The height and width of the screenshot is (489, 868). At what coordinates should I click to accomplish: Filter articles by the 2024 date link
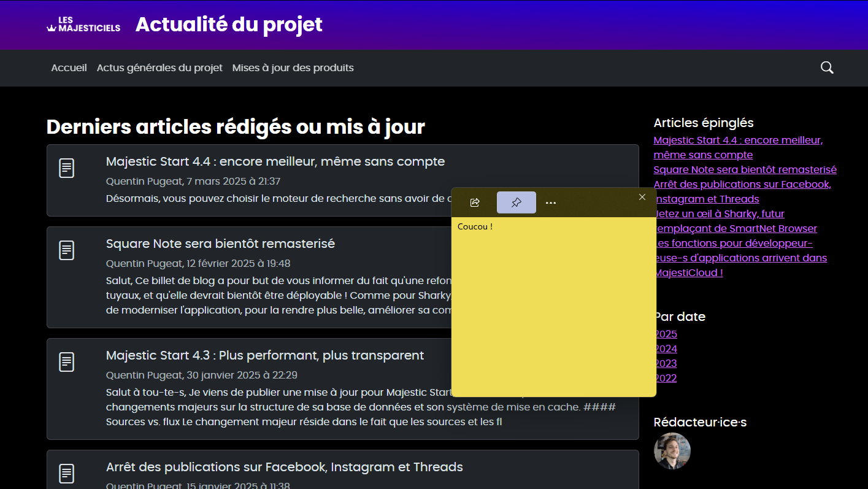coord(666,348)
